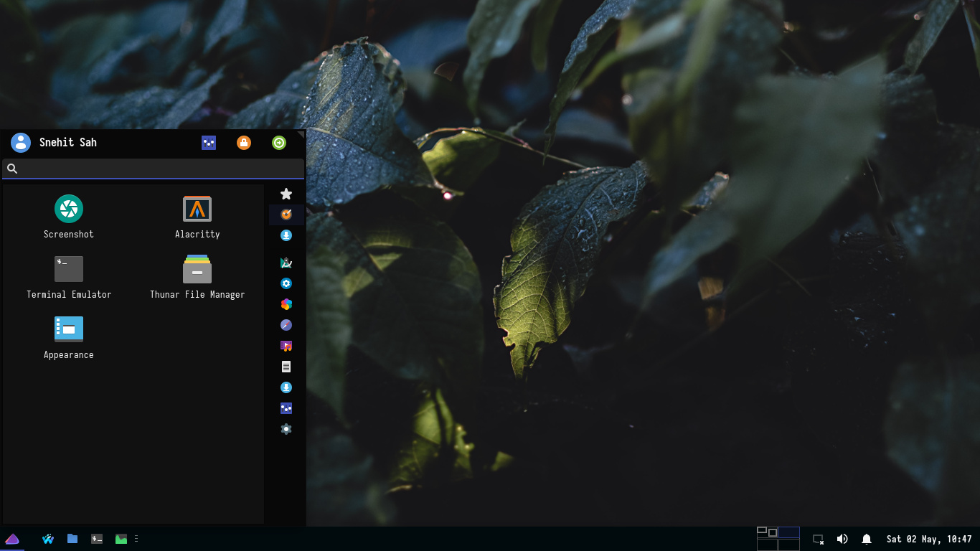Select the highlighted orange clock Recently Used category
This screenshot has width=980, height=551.
[x=286, y=214]
